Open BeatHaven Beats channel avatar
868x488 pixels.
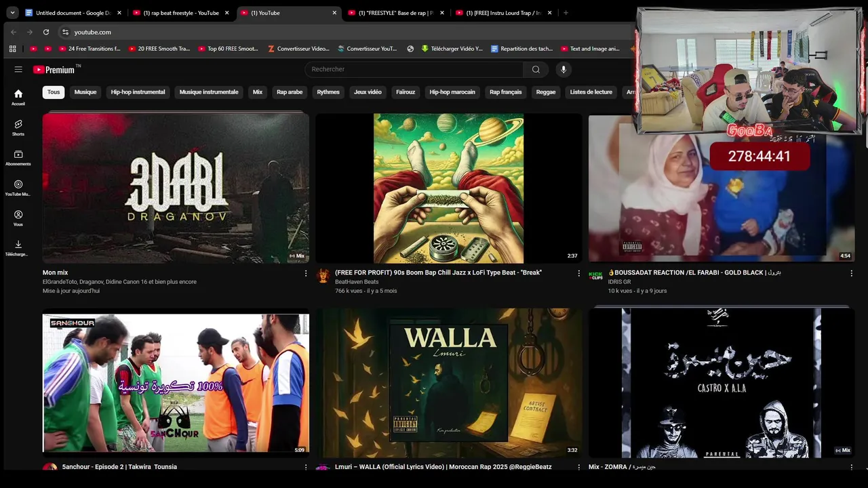(x=323, y=276)
